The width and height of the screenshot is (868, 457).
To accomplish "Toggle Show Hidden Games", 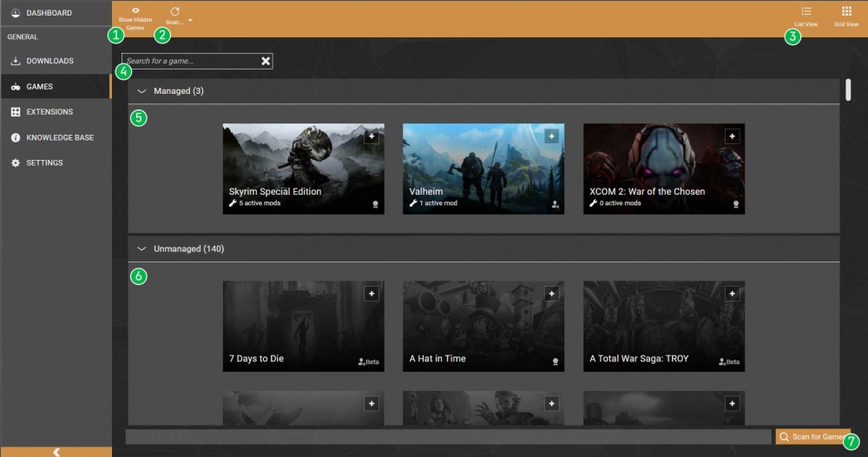I will click(135, 19).
